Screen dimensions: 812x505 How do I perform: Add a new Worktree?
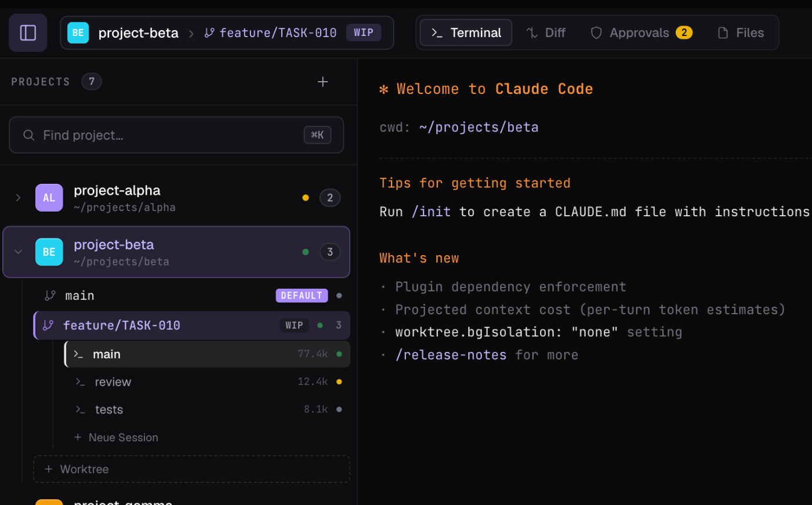pos(192,469)
